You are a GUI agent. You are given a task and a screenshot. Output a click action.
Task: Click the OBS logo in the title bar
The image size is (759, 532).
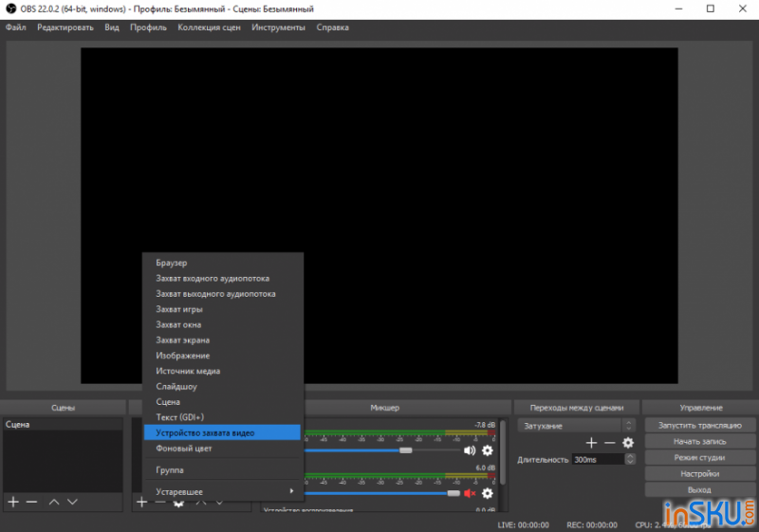point(10,9)
